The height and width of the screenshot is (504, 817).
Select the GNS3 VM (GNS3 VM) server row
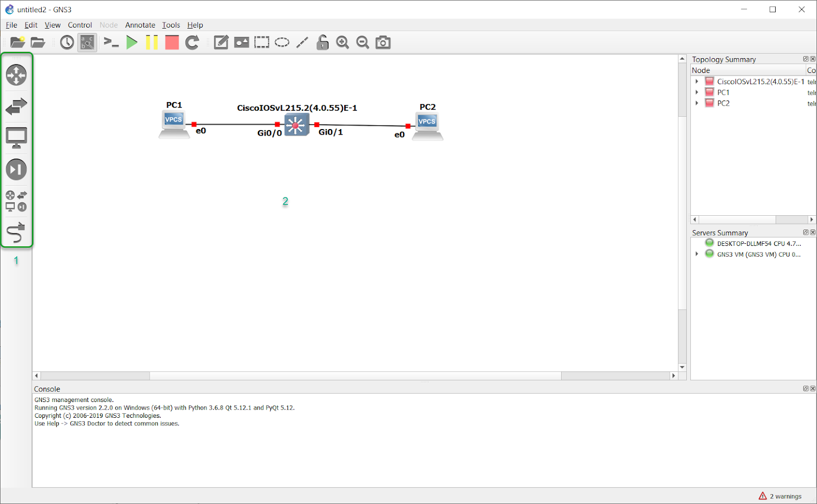point(753,254)
